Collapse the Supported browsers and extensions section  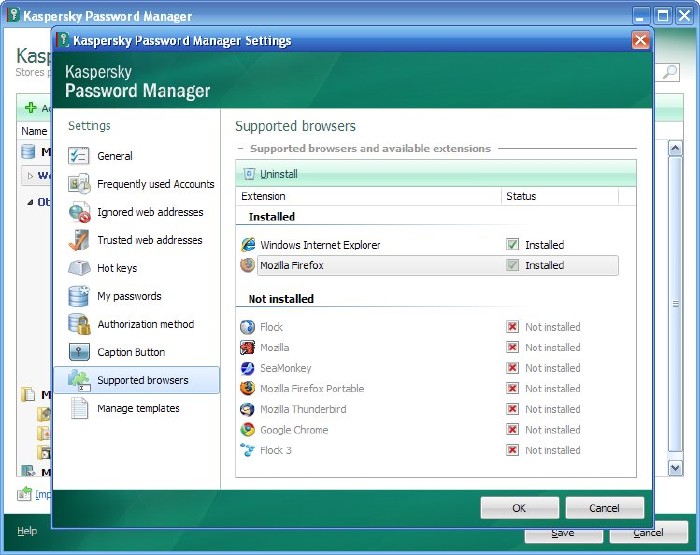pyautogui.click(x=240, y=149)
